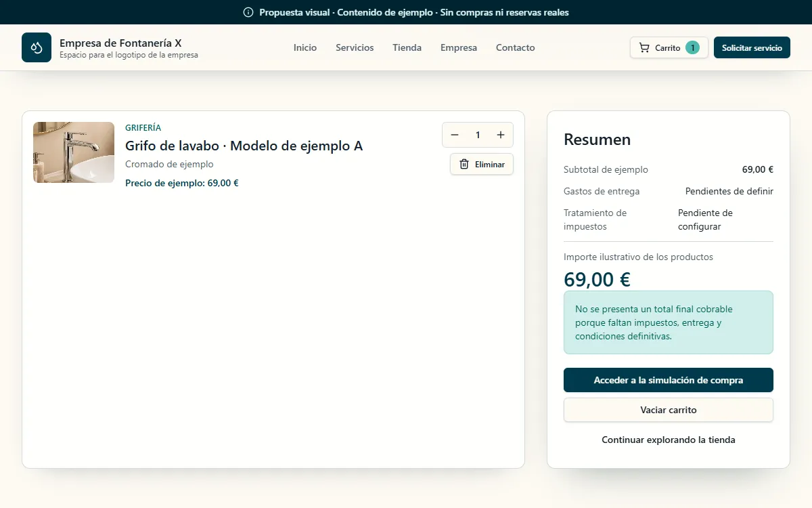This screenshot has width=812, height=508.
Task: Decrease quantity with the minus icon
Action: (x=455, y=135)
